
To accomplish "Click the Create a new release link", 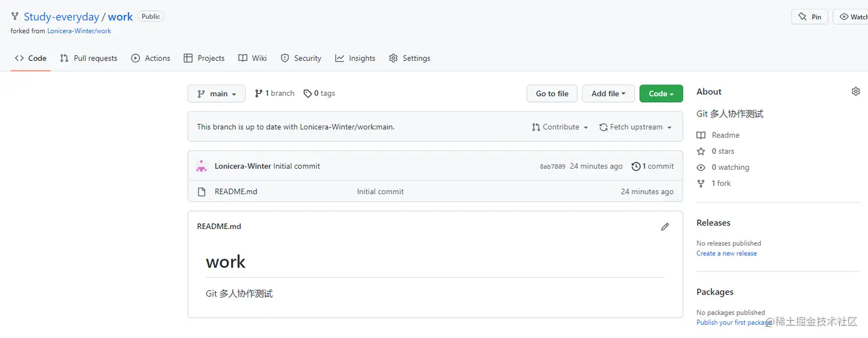I will (x=726, y=254).
